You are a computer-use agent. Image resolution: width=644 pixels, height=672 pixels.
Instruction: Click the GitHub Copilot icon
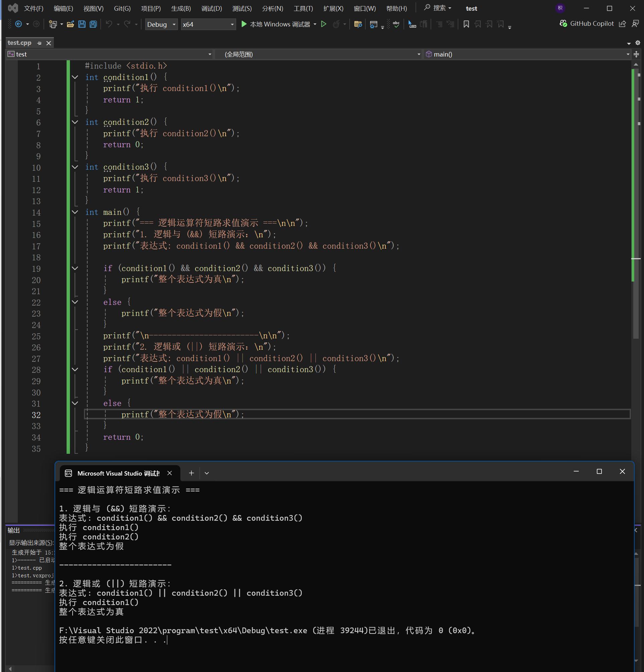[563, 24]
